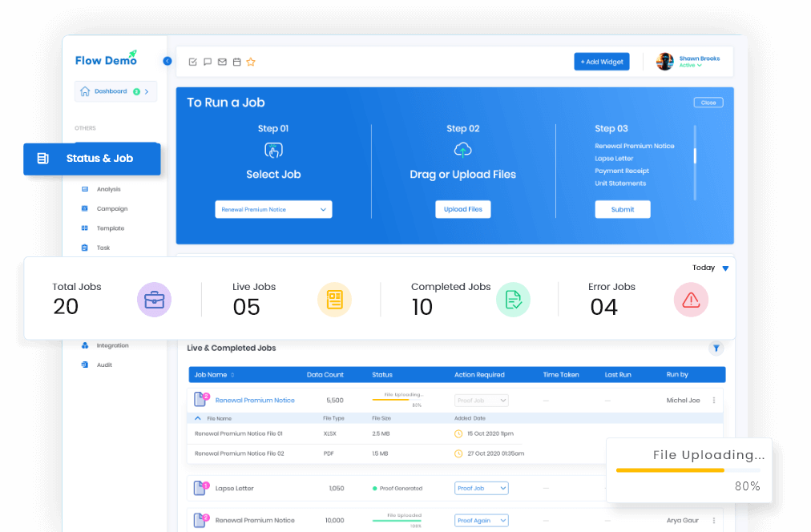Open the Status & Job menu

coord(91,159)
